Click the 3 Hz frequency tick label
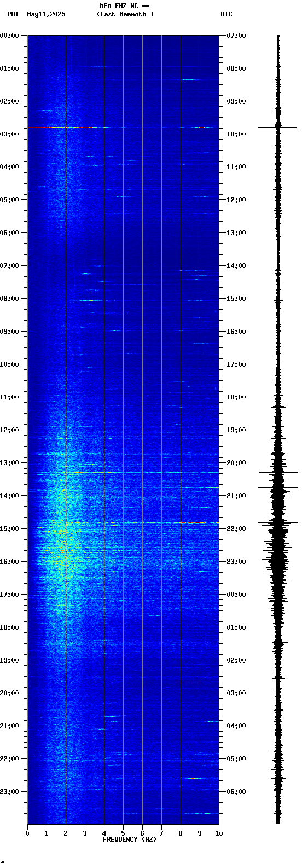This screenshot has width=302, height=868. pyautogui.click(x=85, y=833)
